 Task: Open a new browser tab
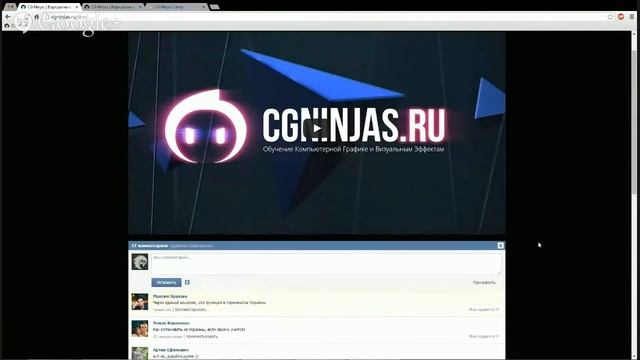coord(215,7)
